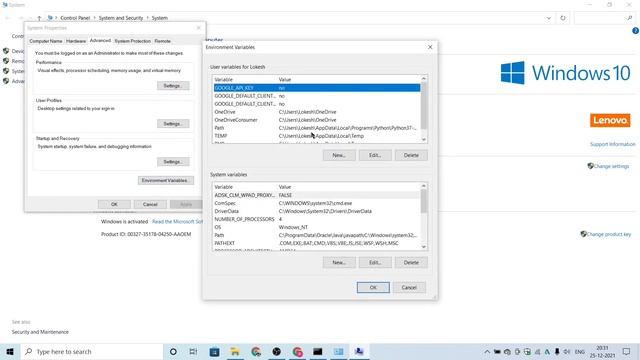Click the Change settings link
640x360 pixels.
[611, 166]
